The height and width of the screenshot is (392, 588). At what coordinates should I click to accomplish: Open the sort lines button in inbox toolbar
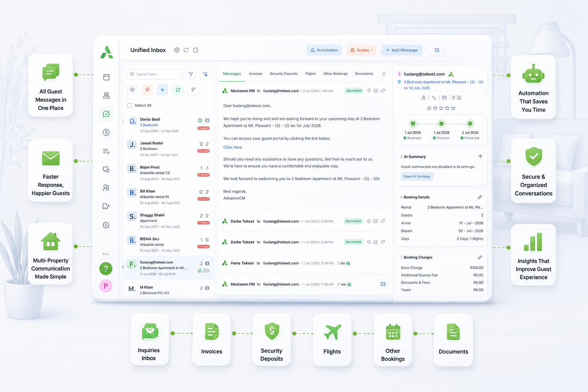click(x=193, y=90)
